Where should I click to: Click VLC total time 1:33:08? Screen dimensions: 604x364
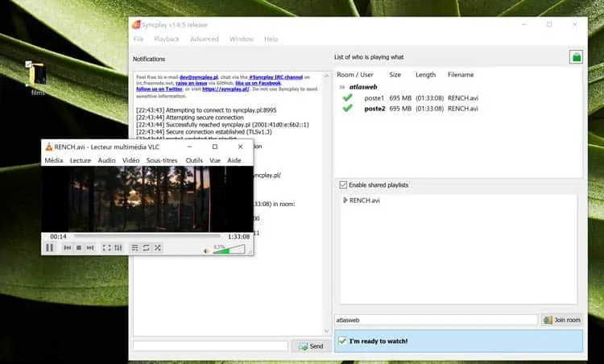(x=239, y=237)
